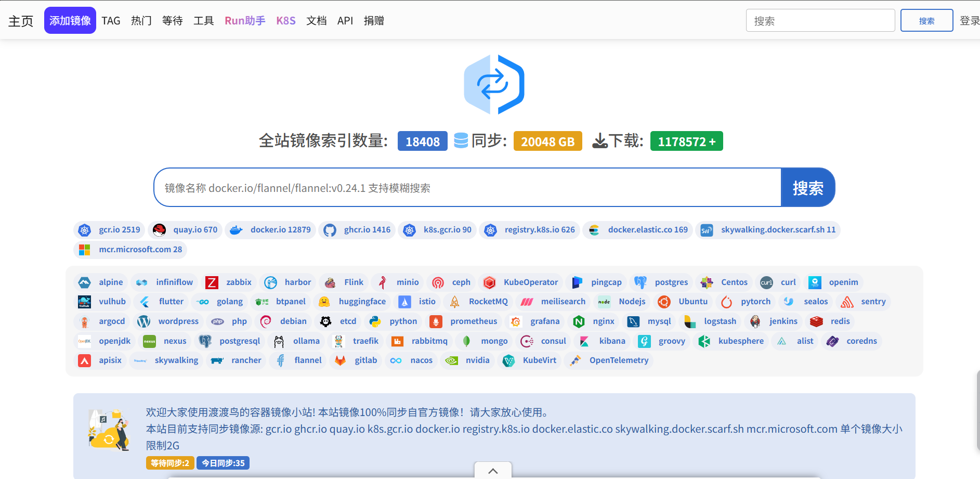
Task: Filter by k8s.gcr.io 90 registry
Action: [437, 230]
